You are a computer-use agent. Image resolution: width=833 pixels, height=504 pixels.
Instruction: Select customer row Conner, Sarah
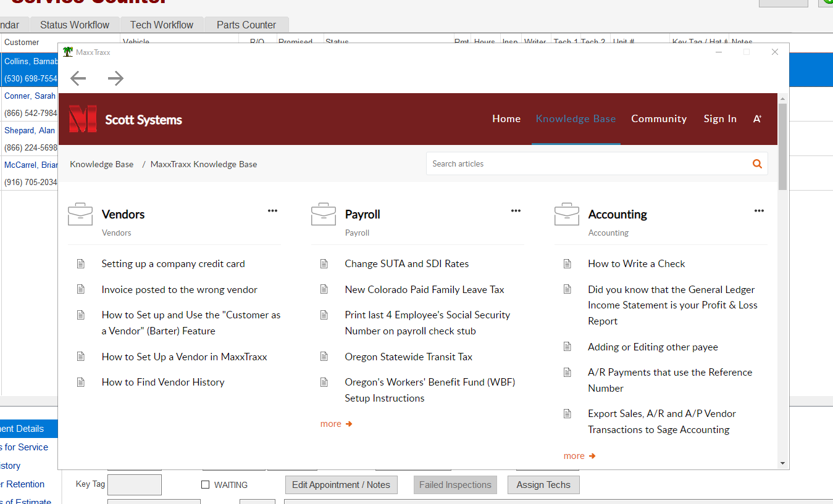click(x=30, y=104)
